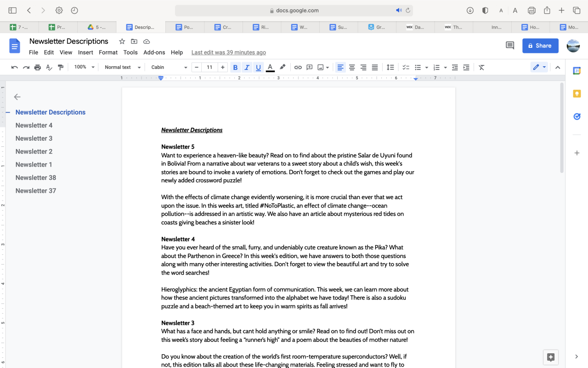Image resolution: width=588 pixels, height=368 pixels.
Task: Justify the paragraph text
Action: [375, 67]
